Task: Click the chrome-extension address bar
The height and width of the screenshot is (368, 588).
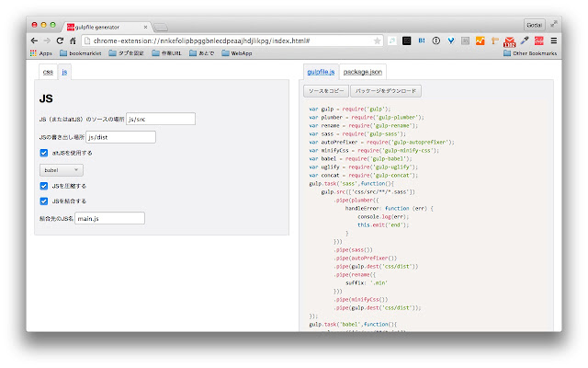Action: [232, 40]
